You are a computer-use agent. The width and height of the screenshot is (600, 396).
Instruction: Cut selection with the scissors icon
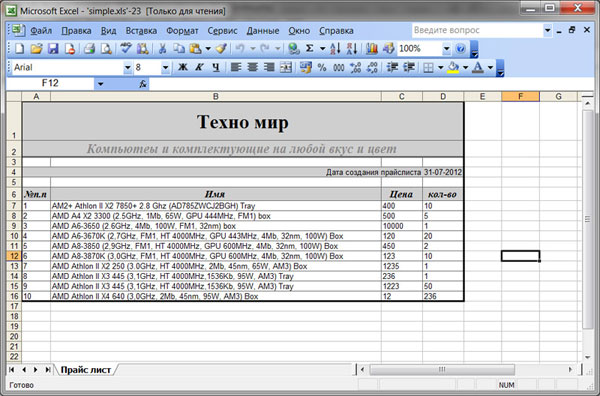162,49
